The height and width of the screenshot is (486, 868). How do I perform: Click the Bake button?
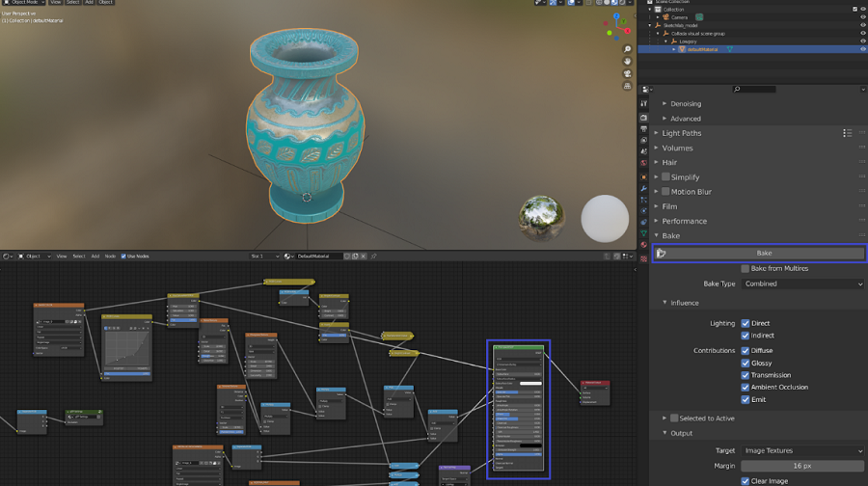click(759, 253)
